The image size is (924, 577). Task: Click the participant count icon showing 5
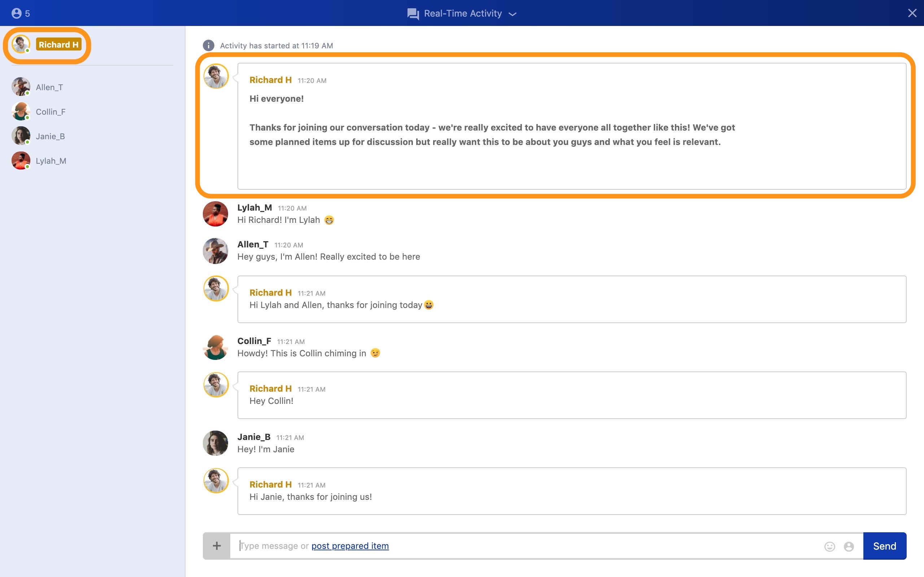[17, 13]
